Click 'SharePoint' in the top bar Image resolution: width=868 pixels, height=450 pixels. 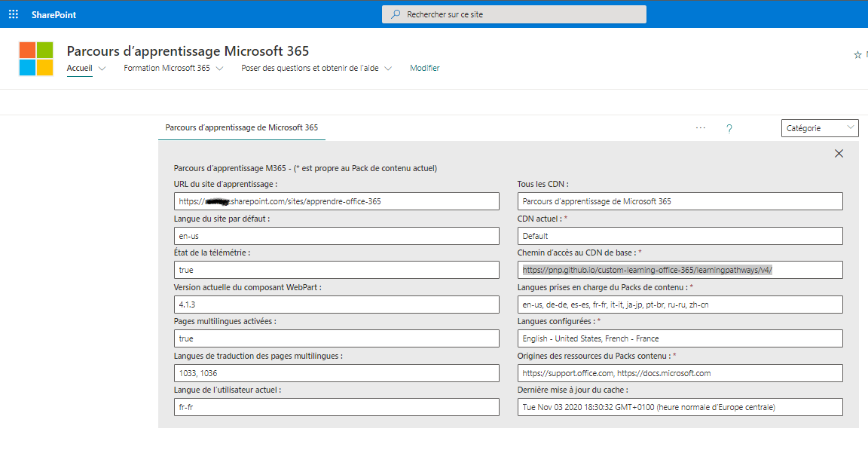(x=54, y=14)
